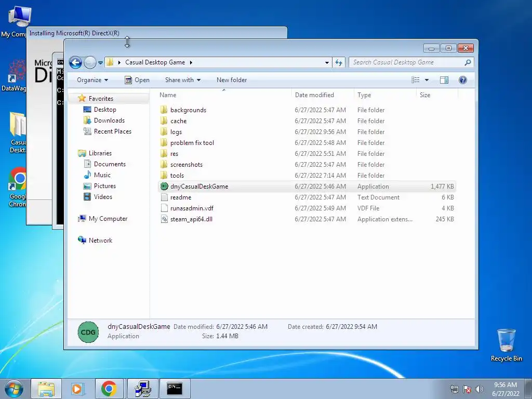This screenshot has width=532, height=399.
Task: Expand the arrow after Casual Desktop Game breadcrumb
Action: coord(191,62)
